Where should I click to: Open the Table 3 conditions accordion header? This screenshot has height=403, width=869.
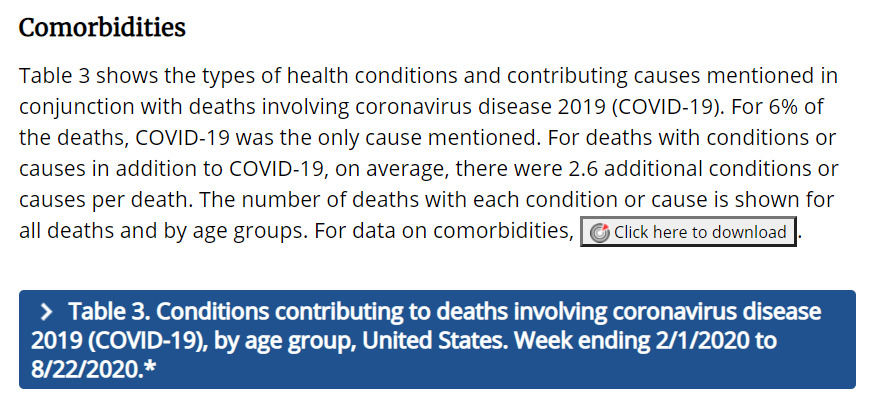437,339
